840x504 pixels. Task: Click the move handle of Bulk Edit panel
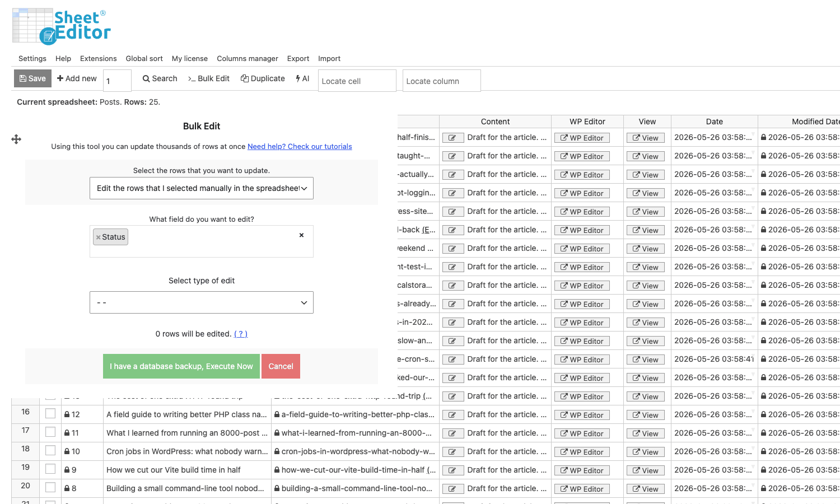[x=16, y=139]
